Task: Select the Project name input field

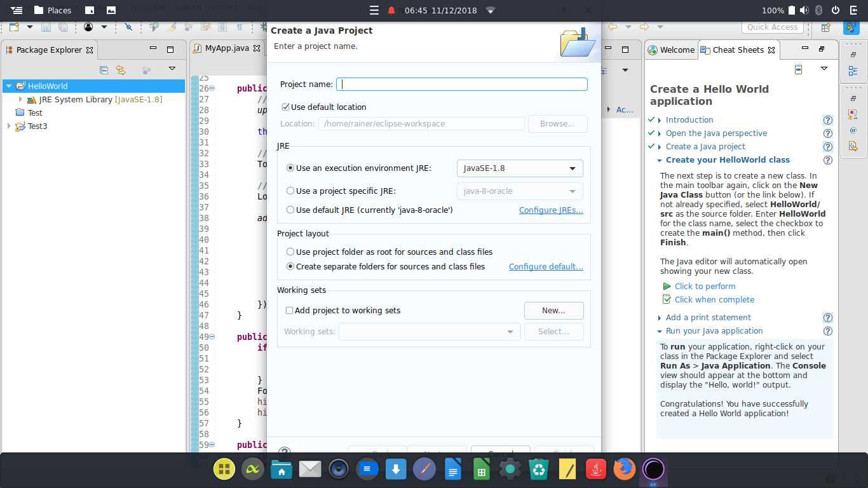Action: pyautogui.click(x=462, y=84)
